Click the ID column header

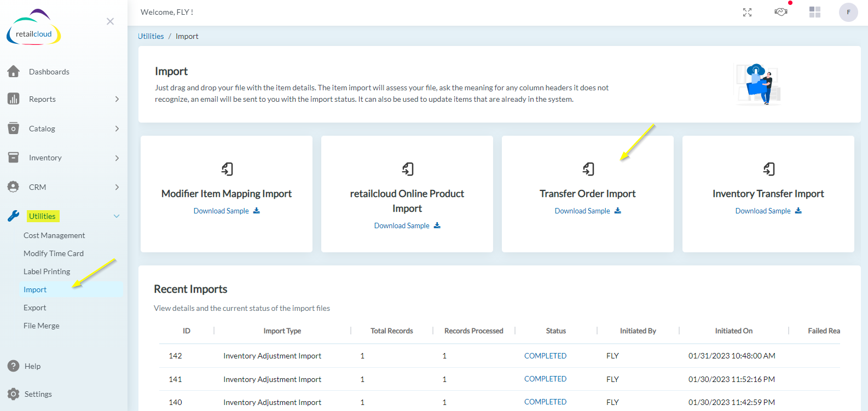[x=187, y=331]
